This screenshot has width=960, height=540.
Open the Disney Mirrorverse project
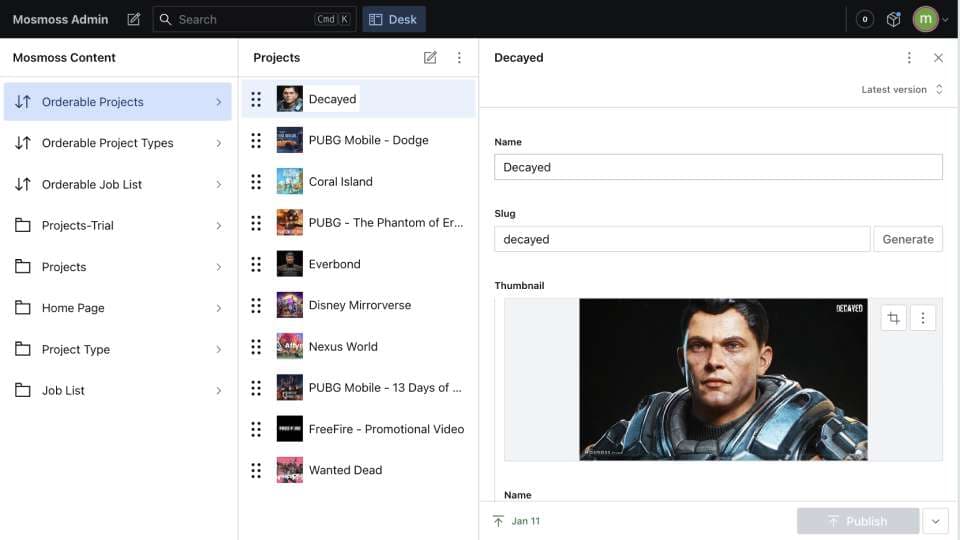[358, 306]
